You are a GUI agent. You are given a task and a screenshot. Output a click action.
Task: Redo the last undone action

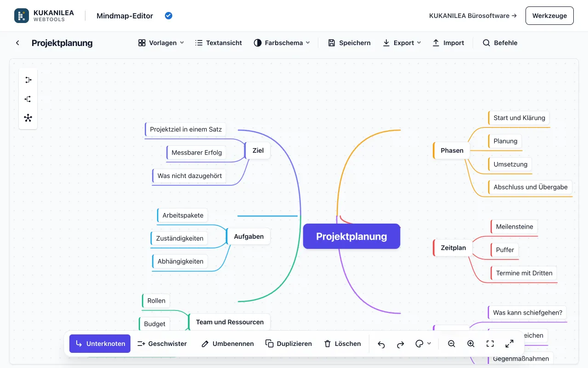[401, 344]
